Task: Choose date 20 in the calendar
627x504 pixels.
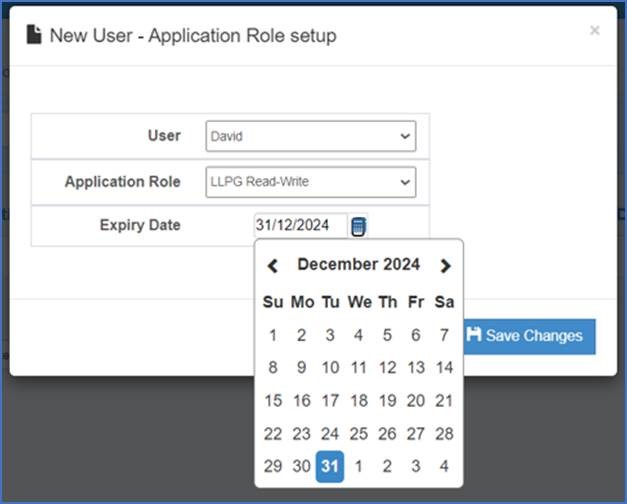Action: [x=416, y=401]
